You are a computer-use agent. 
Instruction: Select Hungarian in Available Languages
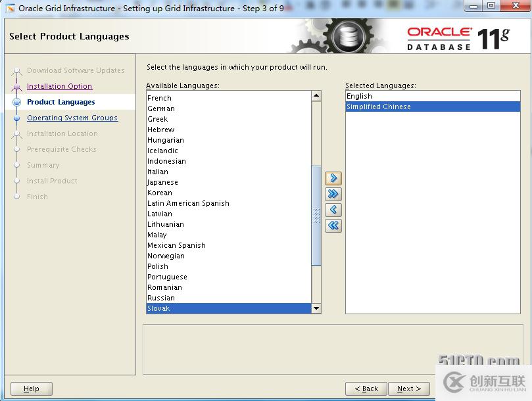[229, 140]
